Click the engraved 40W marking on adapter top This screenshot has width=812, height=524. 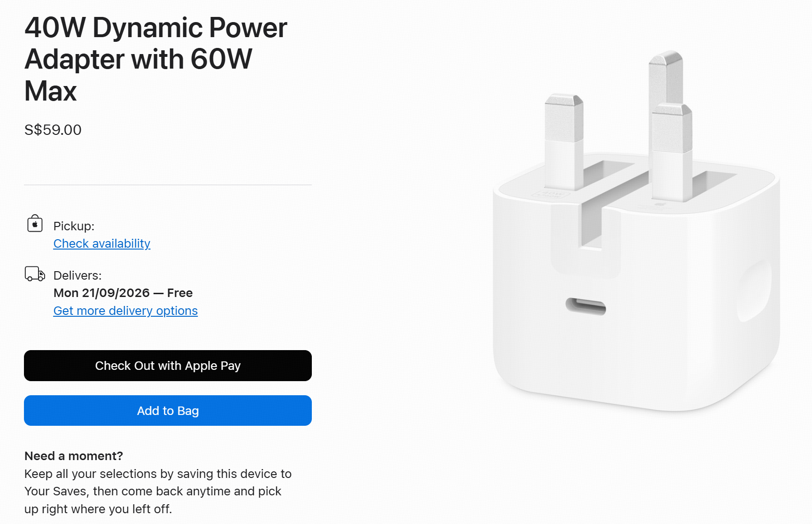(x=551, y=194)
